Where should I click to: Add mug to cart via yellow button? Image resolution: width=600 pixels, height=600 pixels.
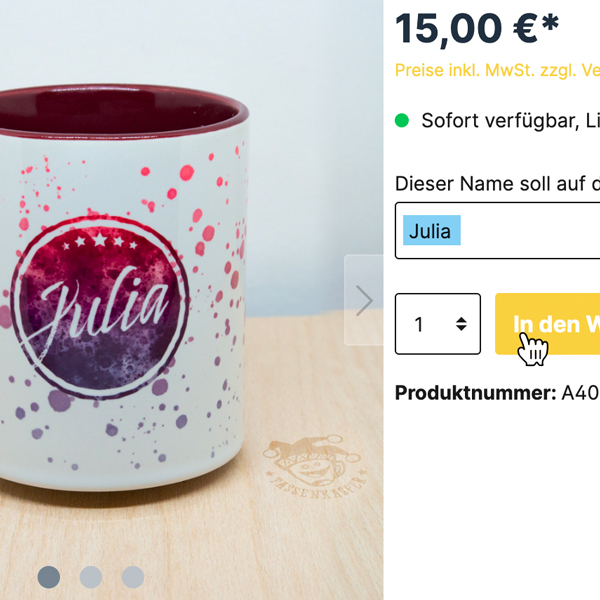coord(548,324)
